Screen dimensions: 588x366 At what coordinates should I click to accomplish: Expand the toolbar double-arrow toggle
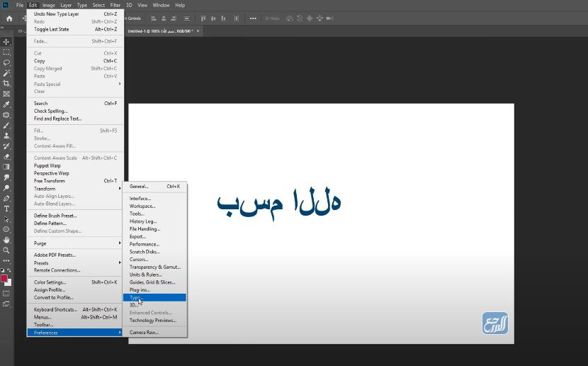(x=2, y=28)
